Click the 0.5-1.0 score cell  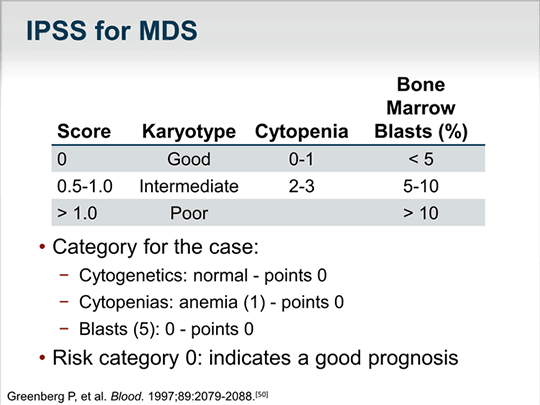[x=85, y=186]
